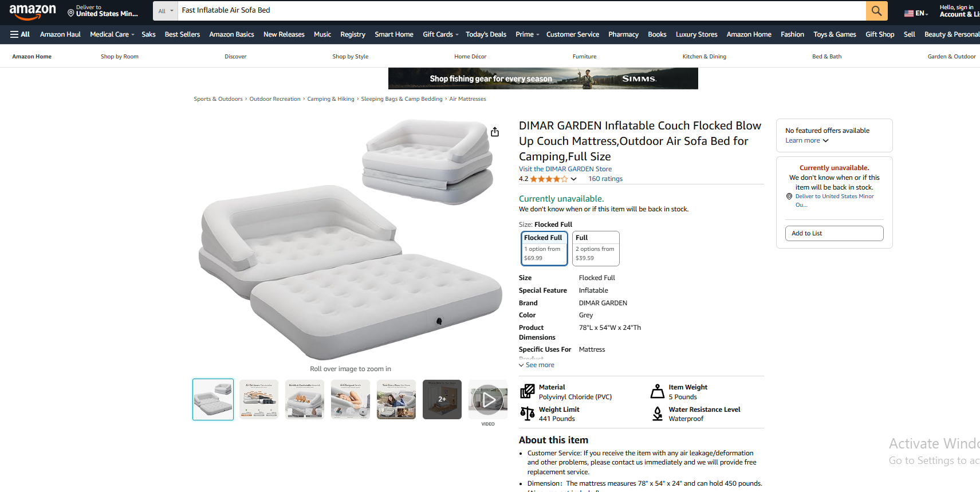Select the Full size option
Screen dimensions: 980x492
coord(596,249)
